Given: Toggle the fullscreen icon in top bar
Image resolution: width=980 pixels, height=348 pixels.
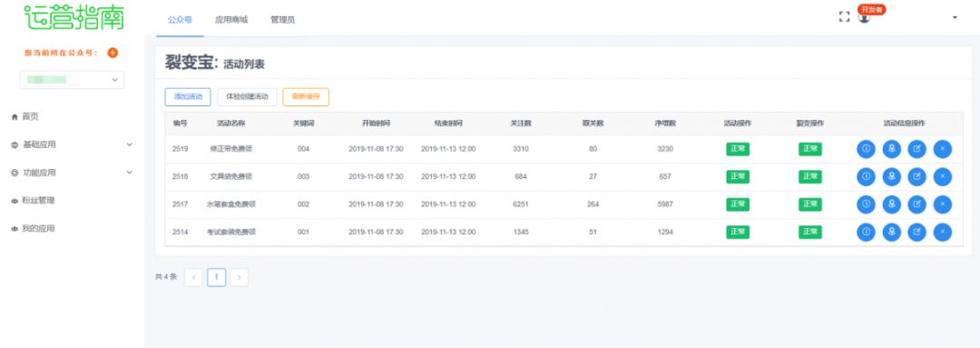Looking at the screenshot, I should (845, 17).
